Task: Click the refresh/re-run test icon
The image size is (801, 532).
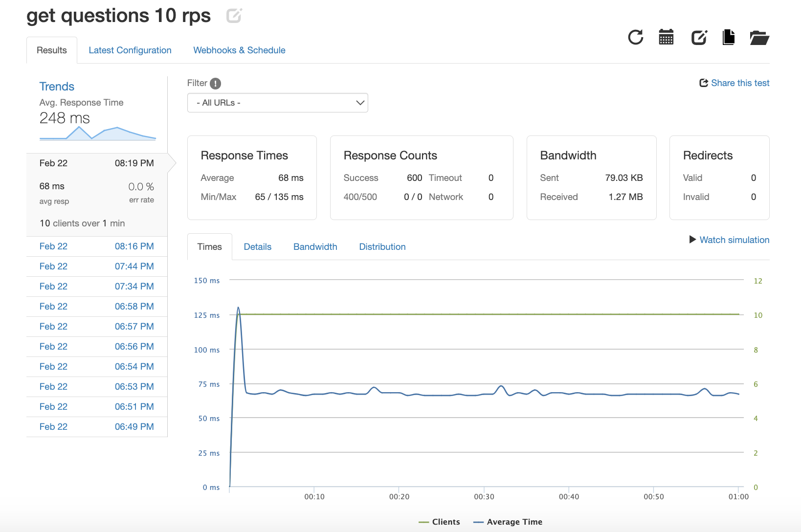Action: tap(636, 37)
